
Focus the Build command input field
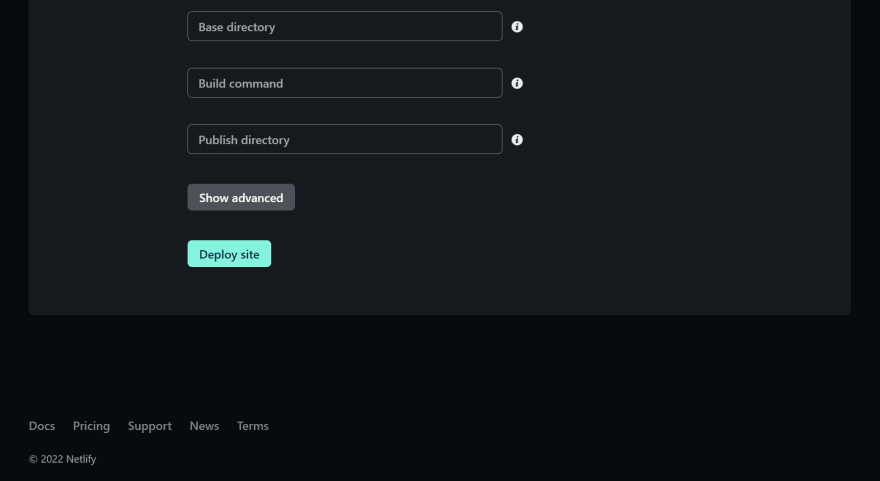[x=345, y=83]
